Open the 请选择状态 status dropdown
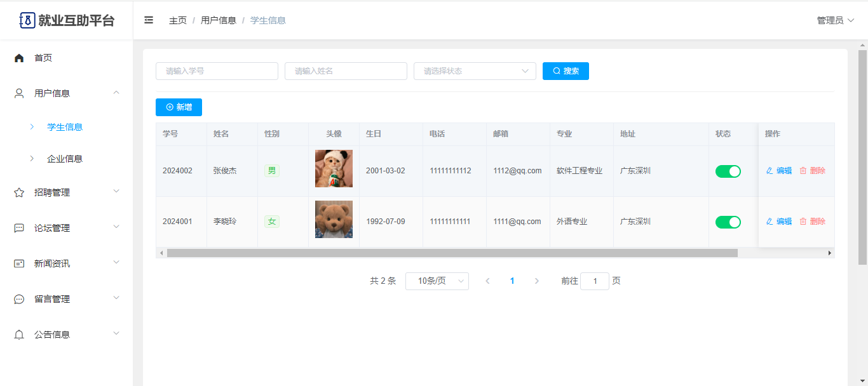 click(x=475, y=71)
